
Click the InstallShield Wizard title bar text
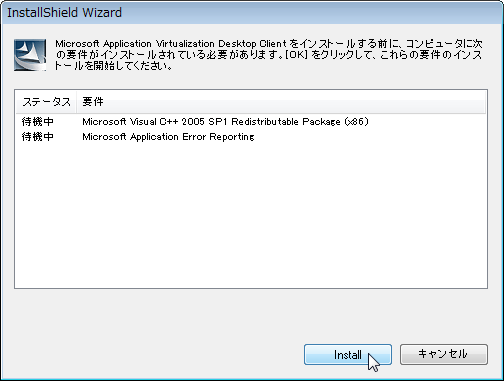click(64, 13)
